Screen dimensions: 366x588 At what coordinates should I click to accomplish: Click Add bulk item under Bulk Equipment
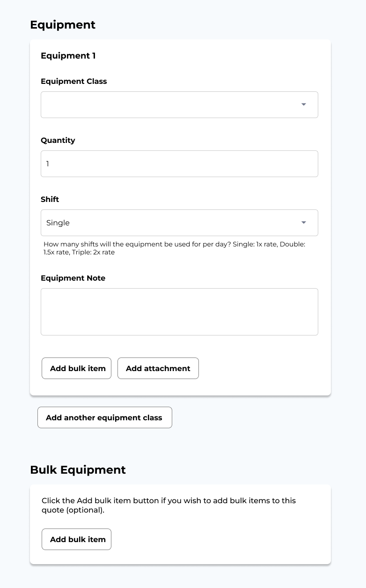pyautogui.click(x=77, y=539)
